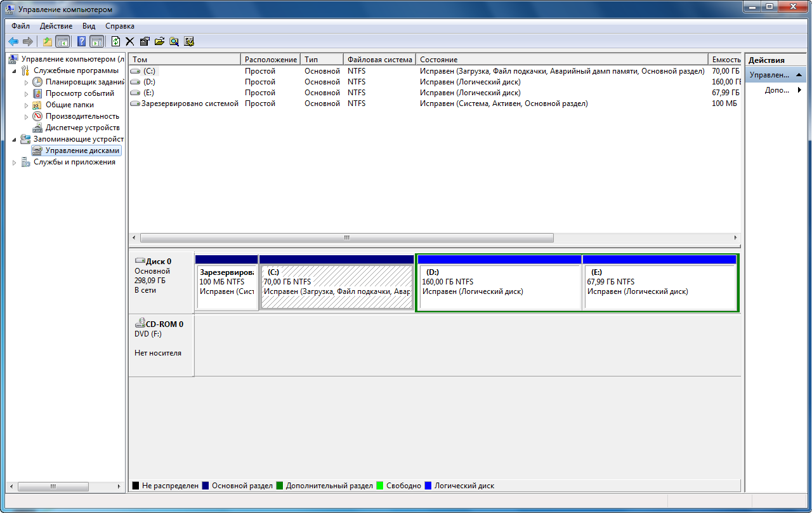This screenshot has width=812, height=513.
Task: Click the Действия pane header
Action: [776, 60]
